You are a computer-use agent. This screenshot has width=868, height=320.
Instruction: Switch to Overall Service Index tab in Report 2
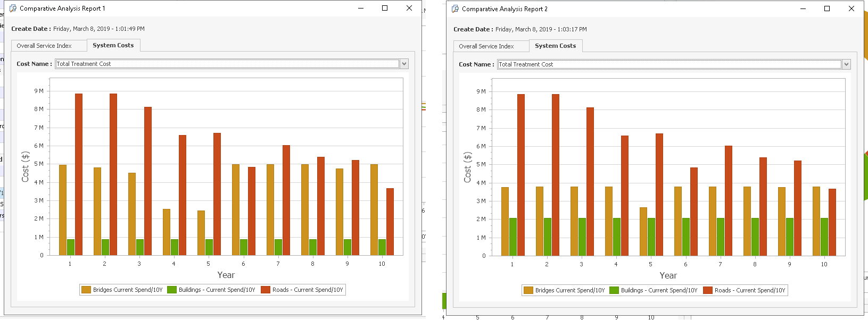click(486, 46)
